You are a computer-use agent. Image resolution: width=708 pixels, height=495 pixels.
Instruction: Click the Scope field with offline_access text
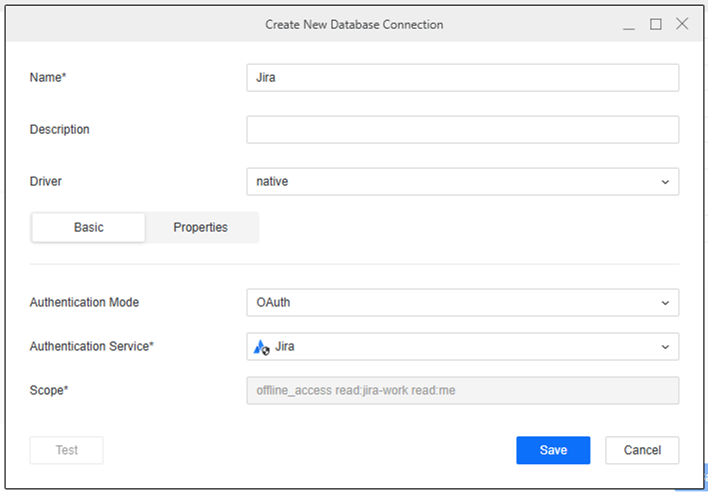coord(462,391)
